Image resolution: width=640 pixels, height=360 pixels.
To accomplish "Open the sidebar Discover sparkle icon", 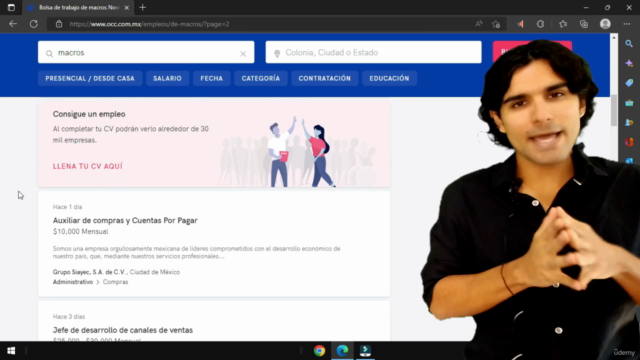I will pyautogui.click(x=629, y=63).
